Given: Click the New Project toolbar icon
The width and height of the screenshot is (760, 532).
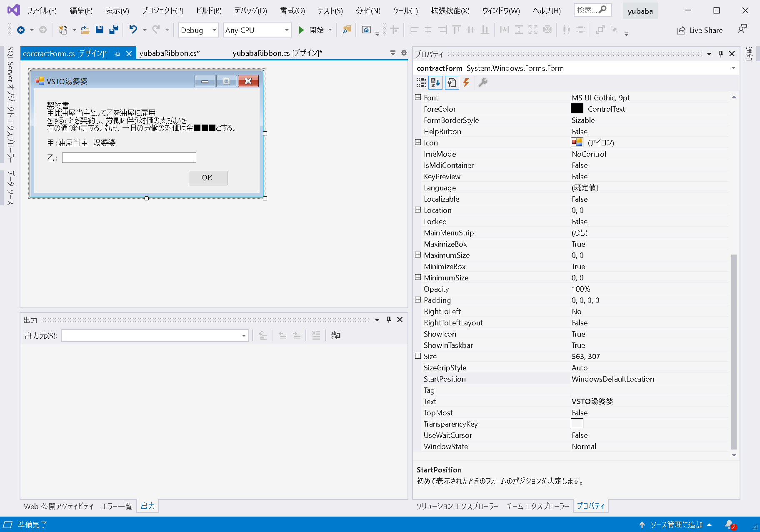Looking at the screenshot, I should coord(63,30).
